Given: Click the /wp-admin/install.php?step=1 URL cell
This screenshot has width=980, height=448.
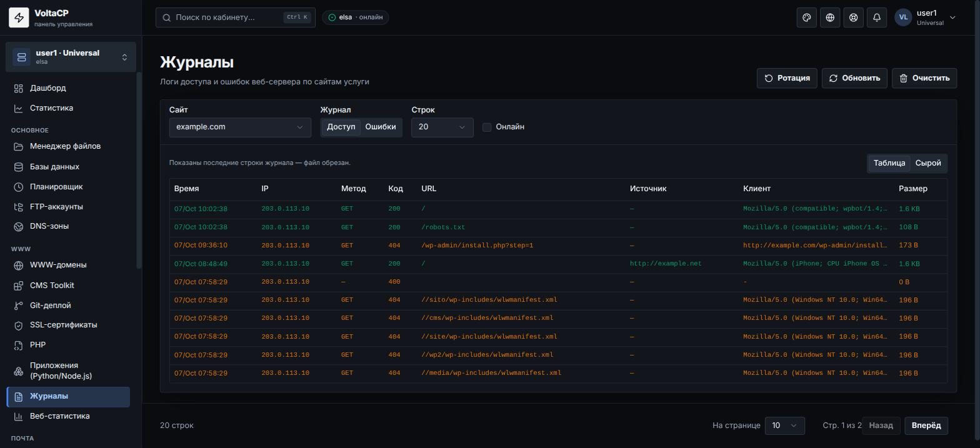Looking at the screenshot, I should tap(477, 246).
